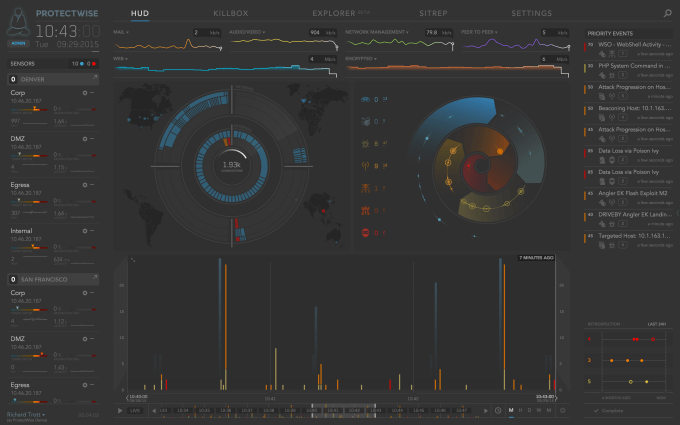Select the D timeline granularity option

click(x=529, y=410)
